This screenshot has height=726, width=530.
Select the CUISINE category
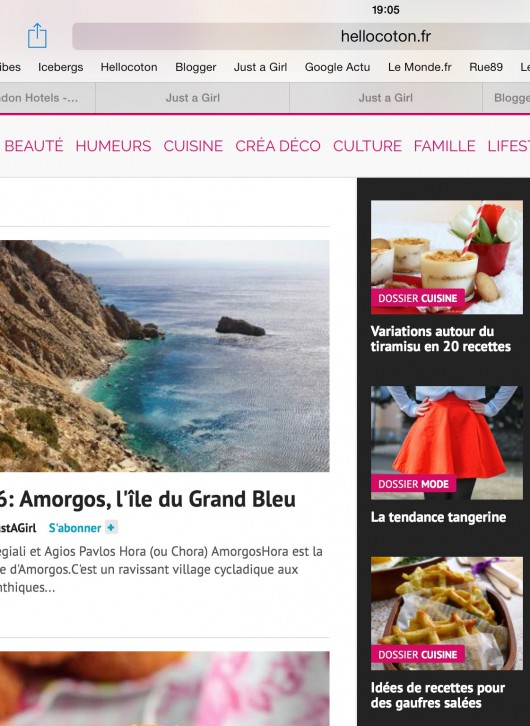tap(193, 146)
